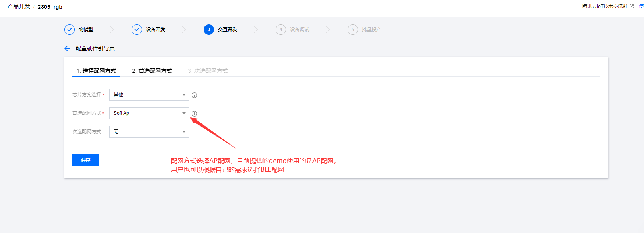
Task: Click the back arrow beside 配置硬件引导页
Action: pos(67,48)
